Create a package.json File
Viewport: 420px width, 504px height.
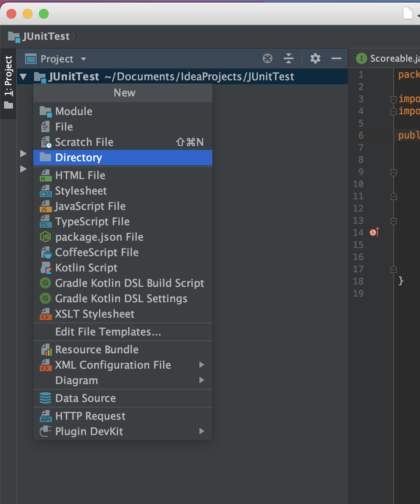(x=122, y=237)
